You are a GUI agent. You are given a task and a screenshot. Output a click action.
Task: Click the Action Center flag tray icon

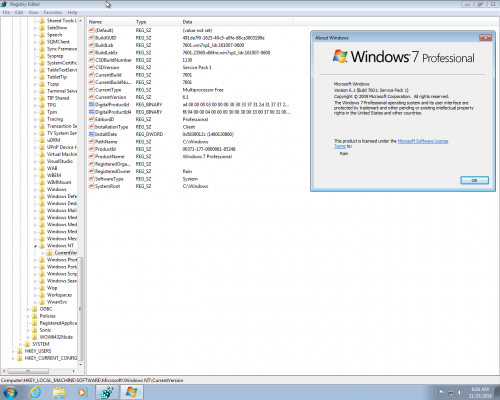click(x=441, y=392)
